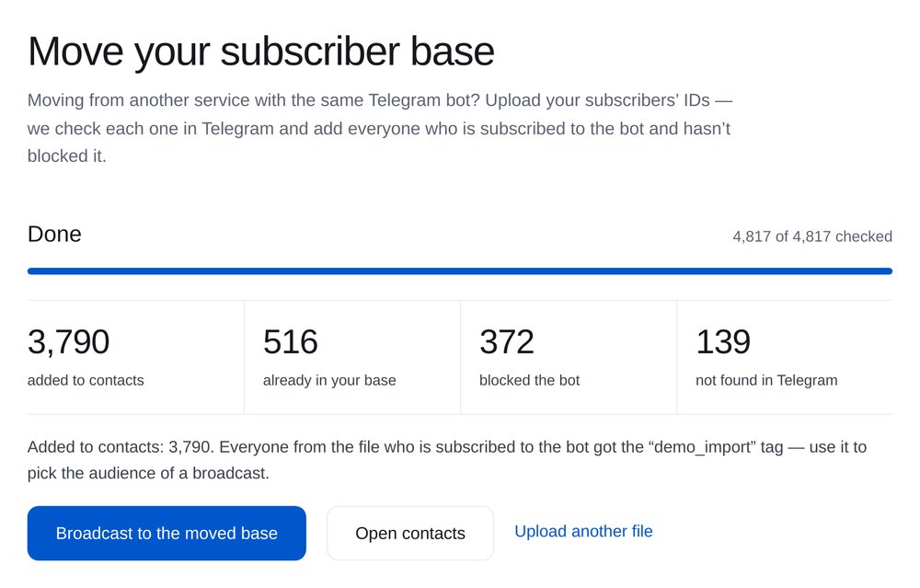Screen dimensions: 920x588
Task: Click the 372 blocked the bot stat
Action: [x=569, y=357]
